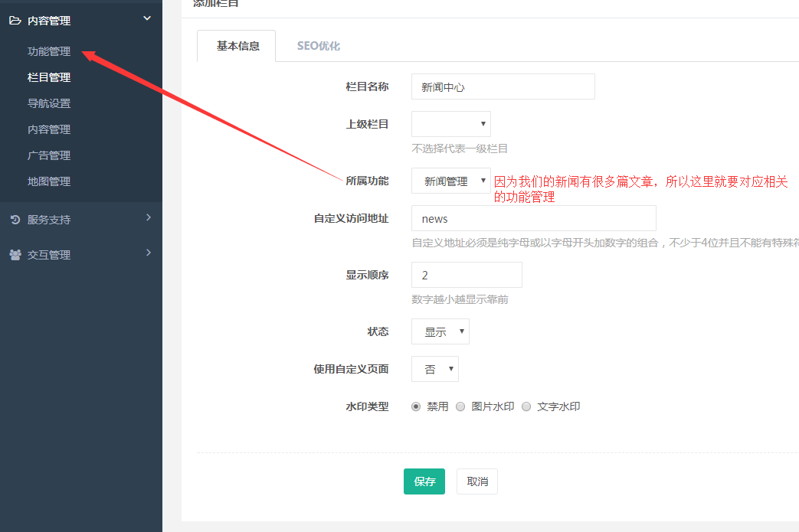This screenshot has width=799, height=532.
Task: Open the 使用自定义页面 dropdown
Action: pyautogui.click(x=434, y=369)
